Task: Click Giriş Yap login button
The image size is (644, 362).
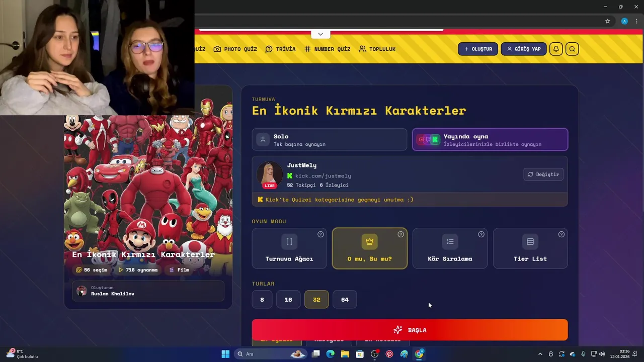Action: click(x=524, y=49)
